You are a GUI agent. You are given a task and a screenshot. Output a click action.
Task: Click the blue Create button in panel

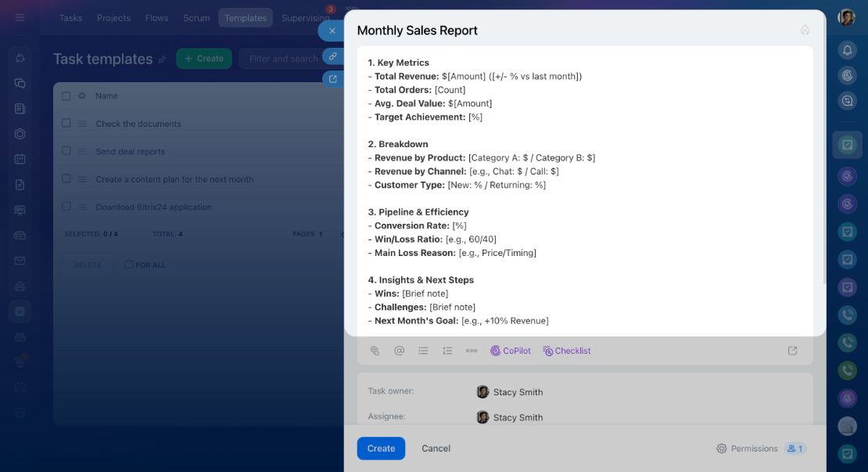pyautogui.click(x=381, y=449)
